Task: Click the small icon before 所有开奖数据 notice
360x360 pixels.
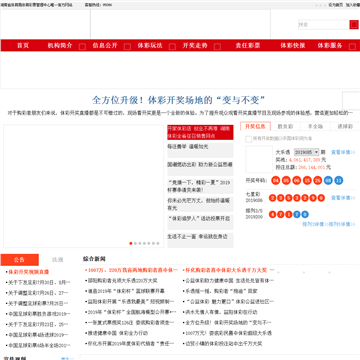Action: coord(248,139)
